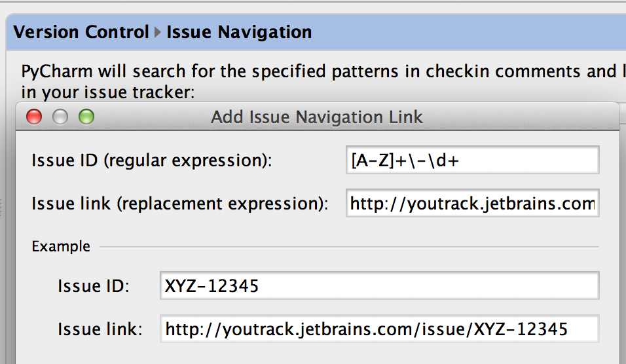626x364 pixels.
Task: Click the Add Issue Navigation Link title bar
Action: coord(317,117)
